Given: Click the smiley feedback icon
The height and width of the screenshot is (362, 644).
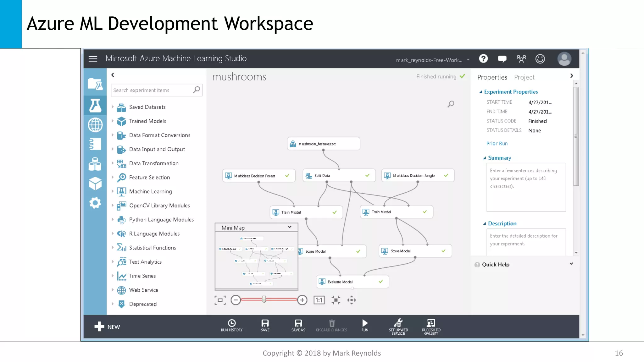Looking at the screenshot, I should click(x=540, y=59).
